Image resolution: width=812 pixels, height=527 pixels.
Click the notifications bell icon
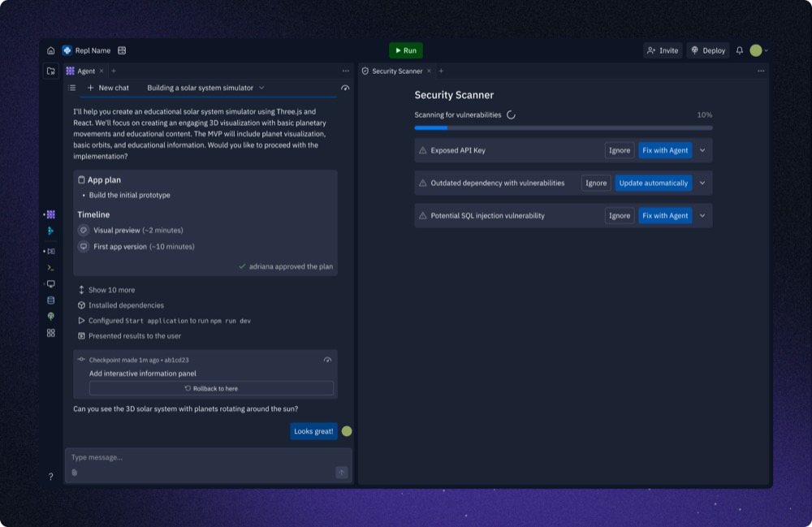coord(738,50)
